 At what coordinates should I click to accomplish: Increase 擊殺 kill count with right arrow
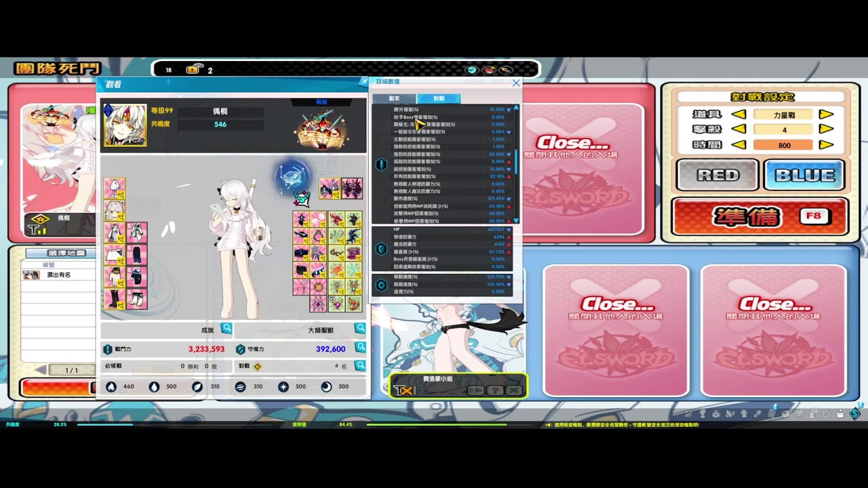(825, 129)
